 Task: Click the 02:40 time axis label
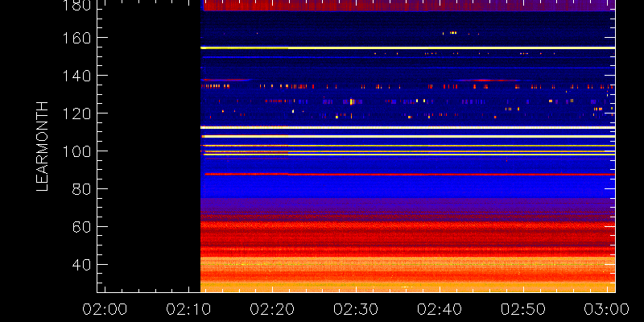click(x=439, y=308)
